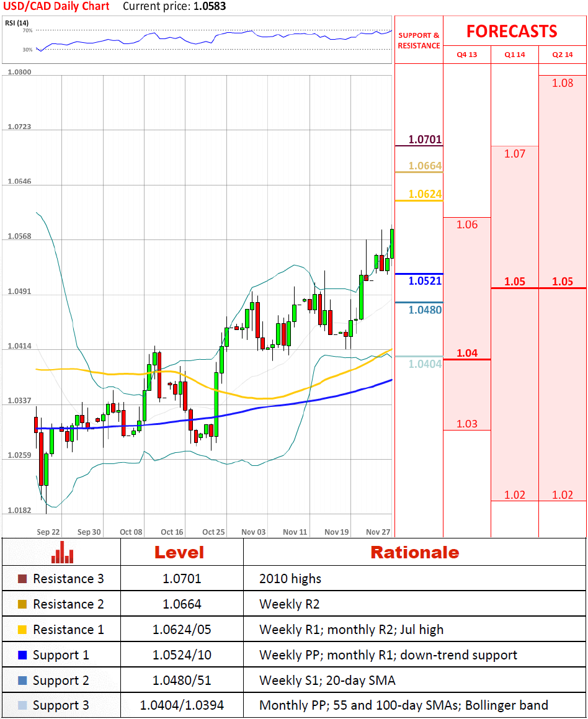
Task: Click the 'Oct 08' date axis label
Action: click(x=131, y=532)
